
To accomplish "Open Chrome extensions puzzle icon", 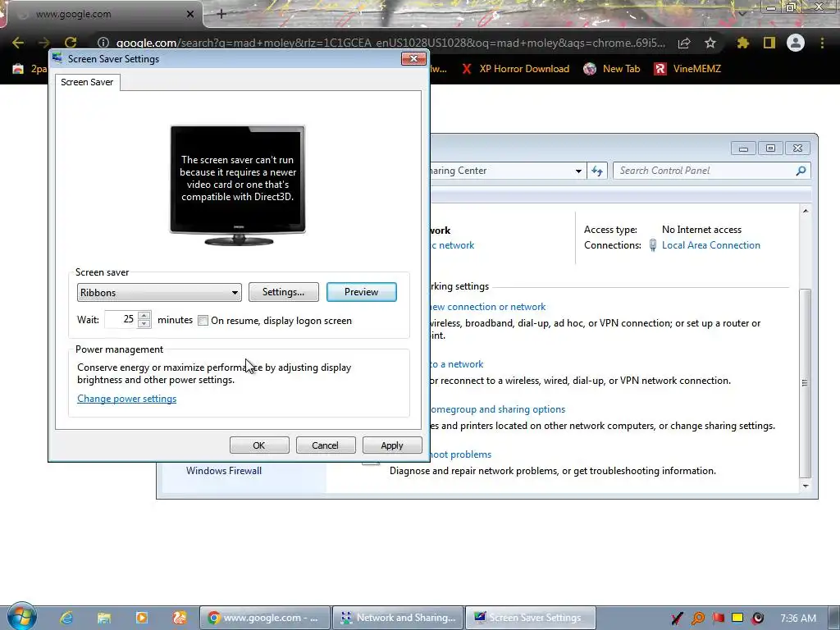I will [x=742, y=43].
